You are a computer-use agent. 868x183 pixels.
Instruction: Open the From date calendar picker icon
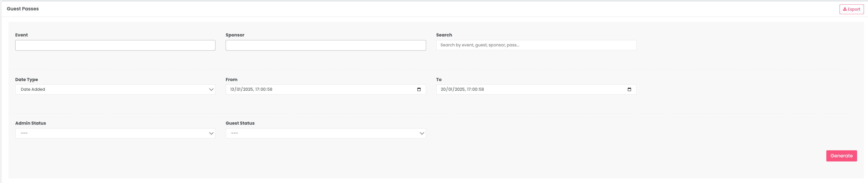(x=419, y=89)
